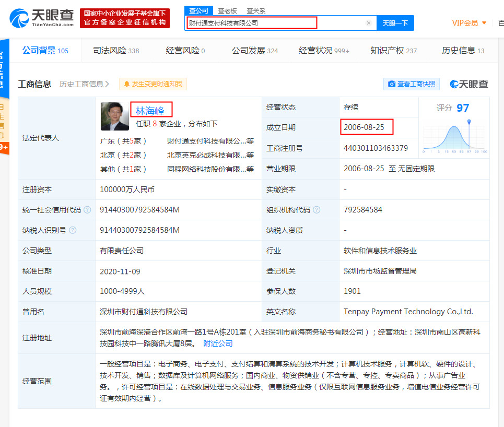Clear the search box with the X icon

pyautogui.click(x=369, y=23)
